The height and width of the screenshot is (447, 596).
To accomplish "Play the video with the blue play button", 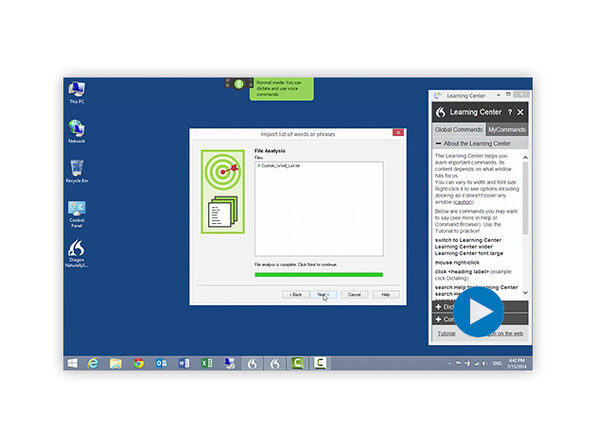I will pos(479,312).
